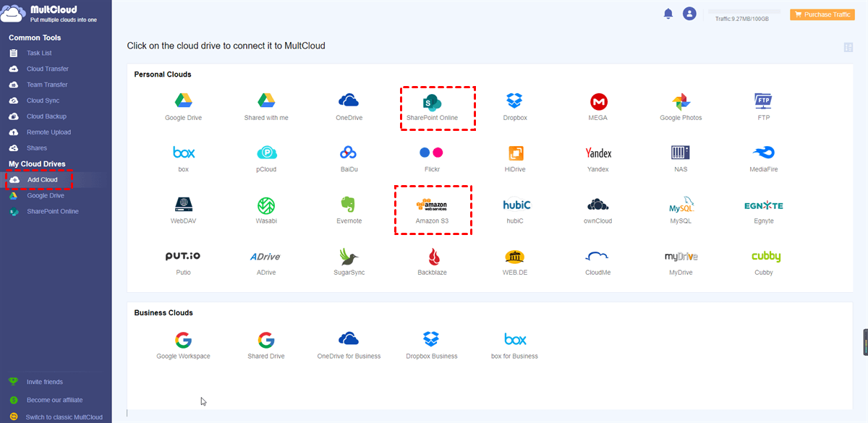The height and width of the screenshot is (423, 868).
Task: Choose the ownCloud icon
Action: pos(598,210)
